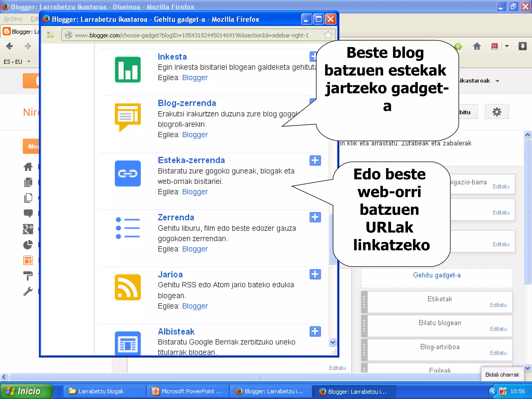Click Editatu on the Etiketak gadget
Viewport: 532px width, 399px height.
click(x=498, y=305)
